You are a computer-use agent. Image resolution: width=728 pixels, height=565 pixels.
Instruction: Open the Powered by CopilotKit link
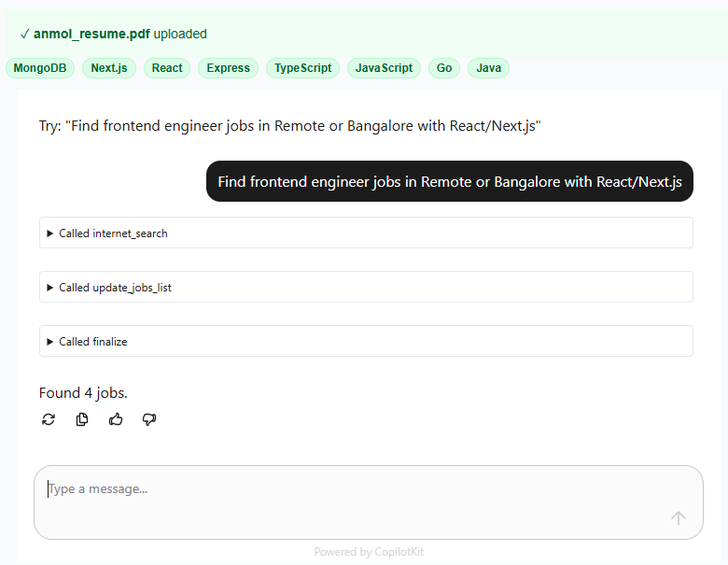pos(369,552)
